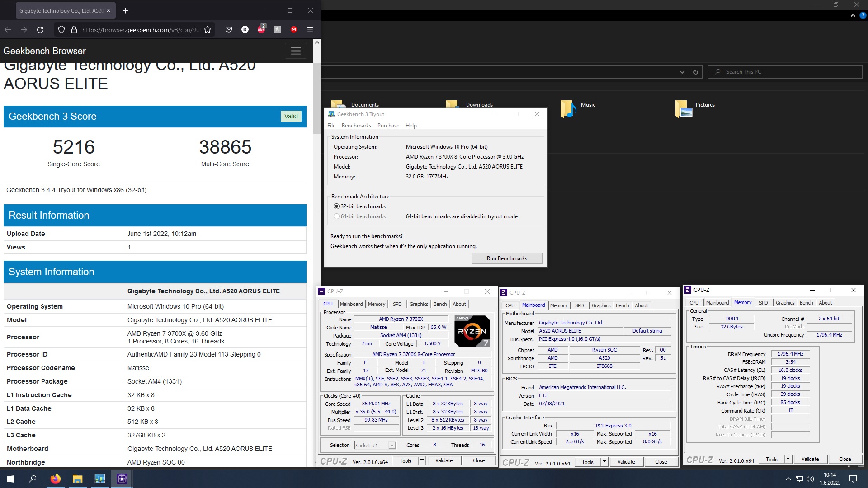Screen dimensions: 868x488
Task: Switch to Memory tab in Mainboard CPU-Z window
Action: (x=559, y=305)
